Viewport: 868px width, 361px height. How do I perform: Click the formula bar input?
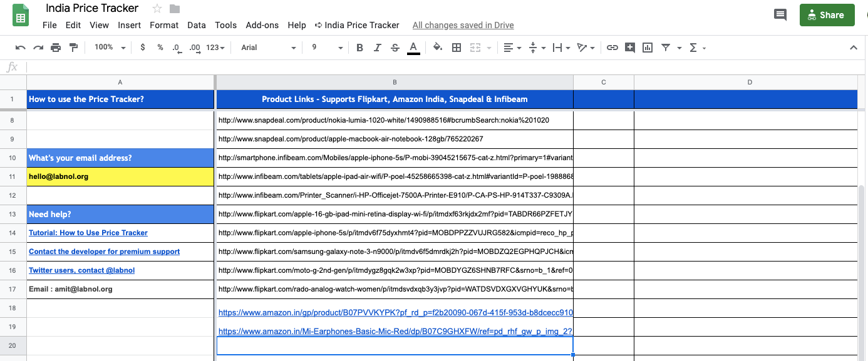445,67
